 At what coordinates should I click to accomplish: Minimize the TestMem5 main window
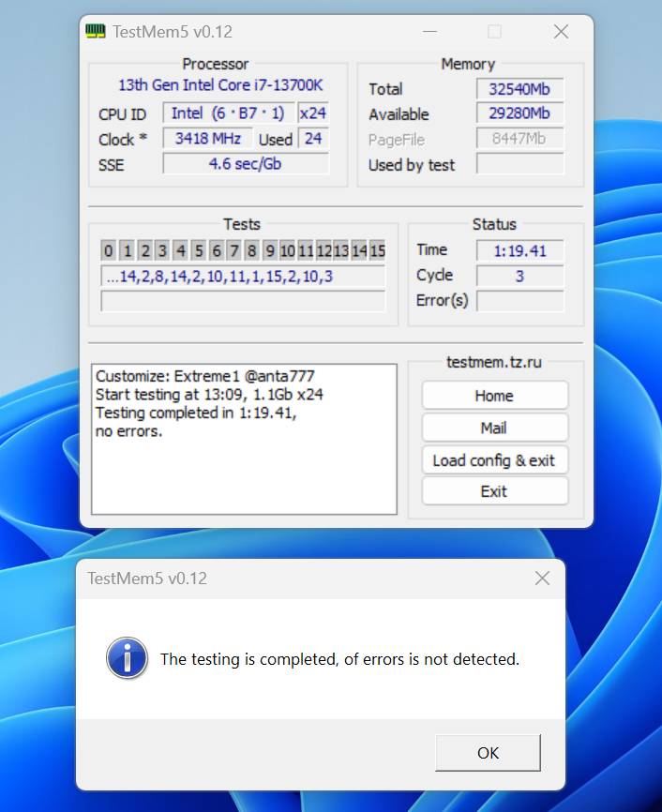430,32
